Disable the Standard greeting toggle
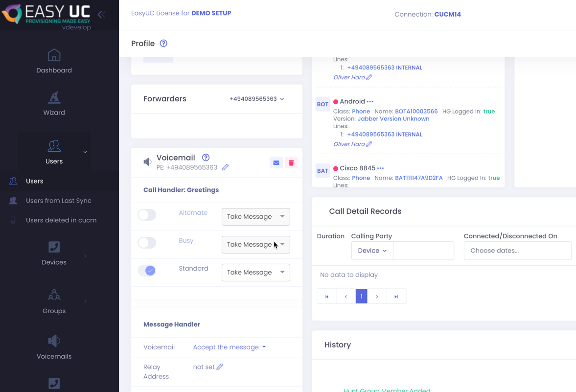 click(x=147, y=271)
